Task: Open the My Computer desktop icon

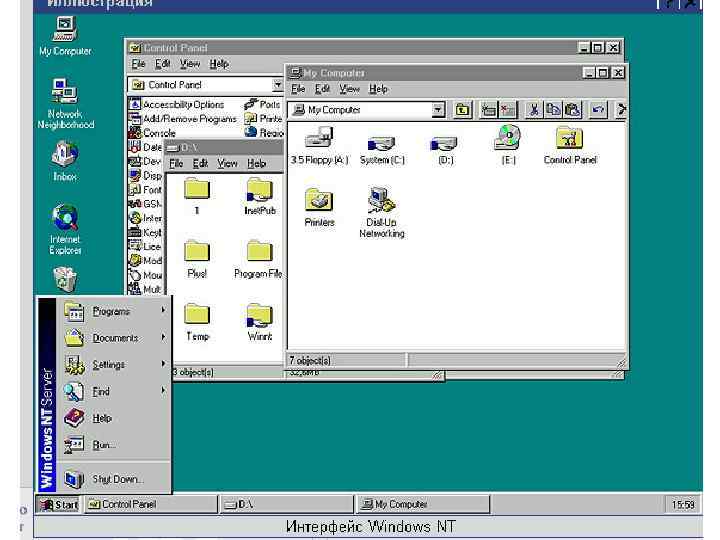Action: click(x=65, y=36)
